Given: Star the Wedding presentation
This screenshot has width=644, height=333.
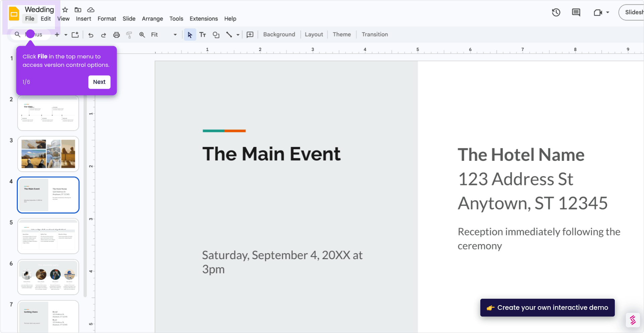Looking at the screenshot, I should (65, 10).
